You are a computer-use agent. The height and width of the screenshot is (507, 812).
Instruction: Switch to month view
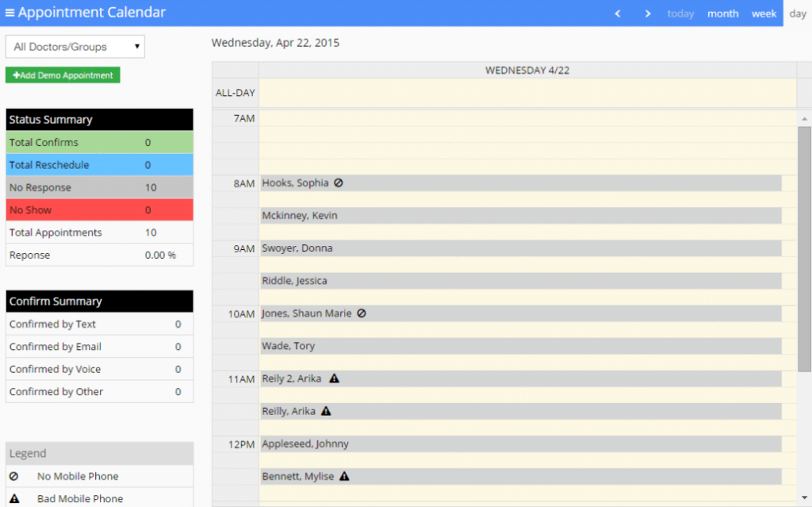(x=723, y=13)
